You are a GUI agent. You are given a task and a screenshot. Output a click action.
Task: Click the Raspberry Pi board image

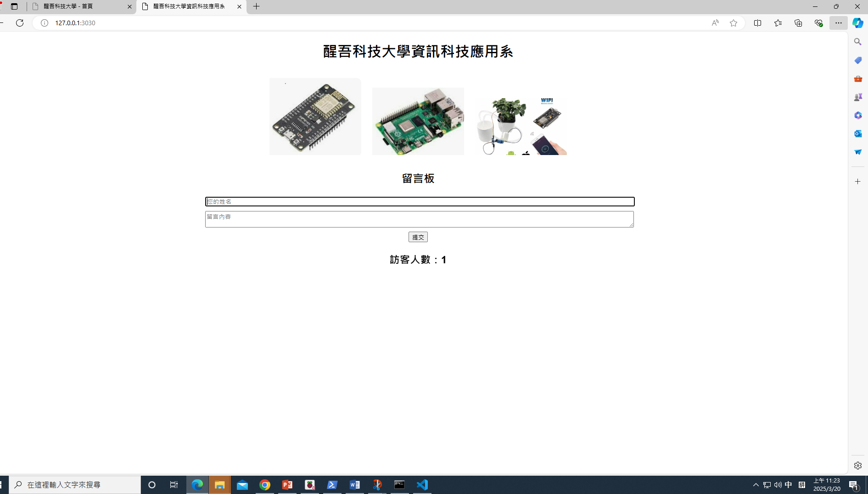pyautogui.click(x=418, y=121)
